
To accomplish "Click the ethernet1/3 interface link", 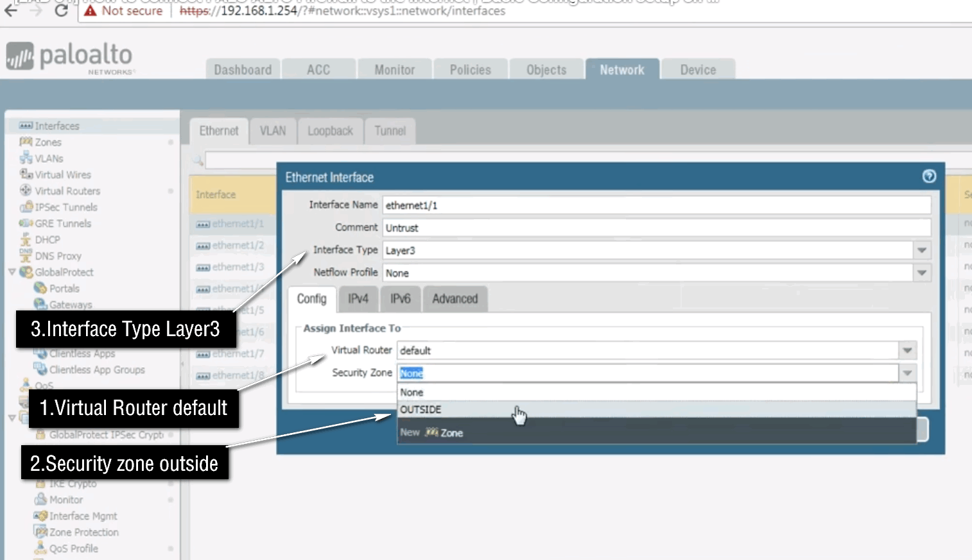I will coord(238,267).
